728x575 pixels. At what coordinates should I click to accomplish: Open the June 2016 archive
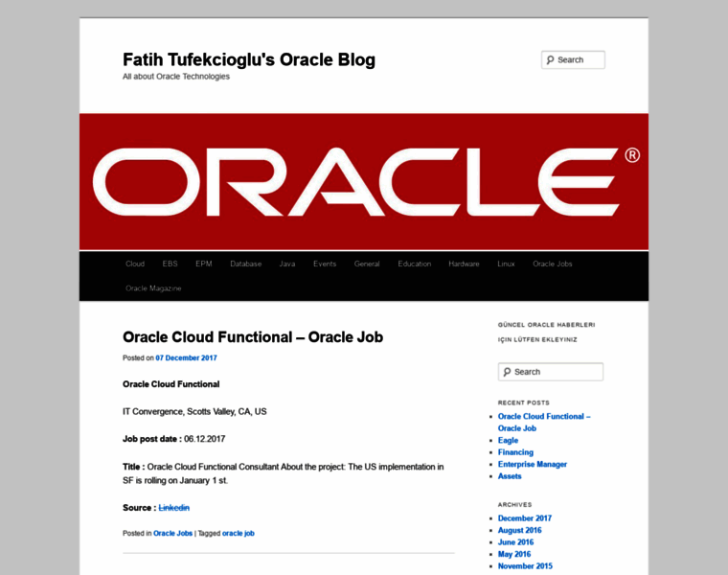[x=515, y=542]
